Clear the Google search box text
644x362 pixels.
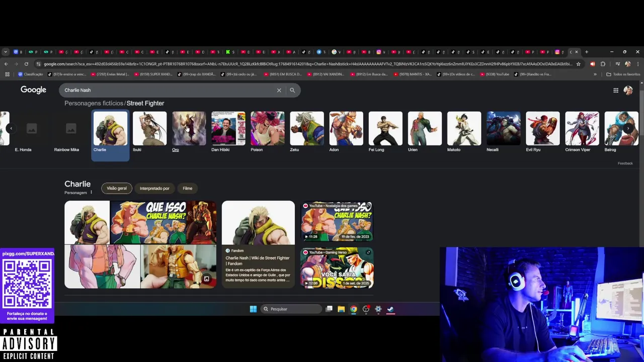tap(279, 90)
